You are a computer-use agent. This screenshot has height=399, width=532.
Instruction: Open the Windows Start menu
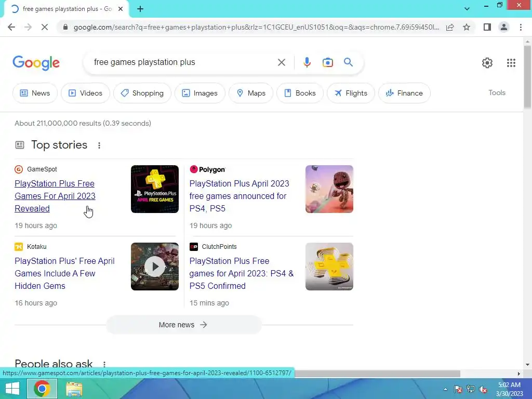click(x=12, y=389)
